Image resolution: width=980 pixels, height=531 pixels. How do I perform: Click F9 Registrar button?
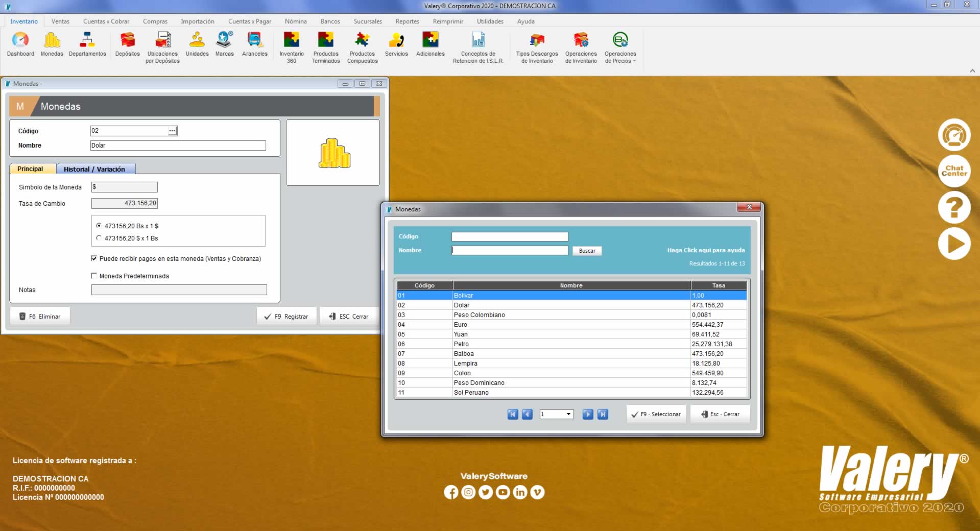[286, 317]
